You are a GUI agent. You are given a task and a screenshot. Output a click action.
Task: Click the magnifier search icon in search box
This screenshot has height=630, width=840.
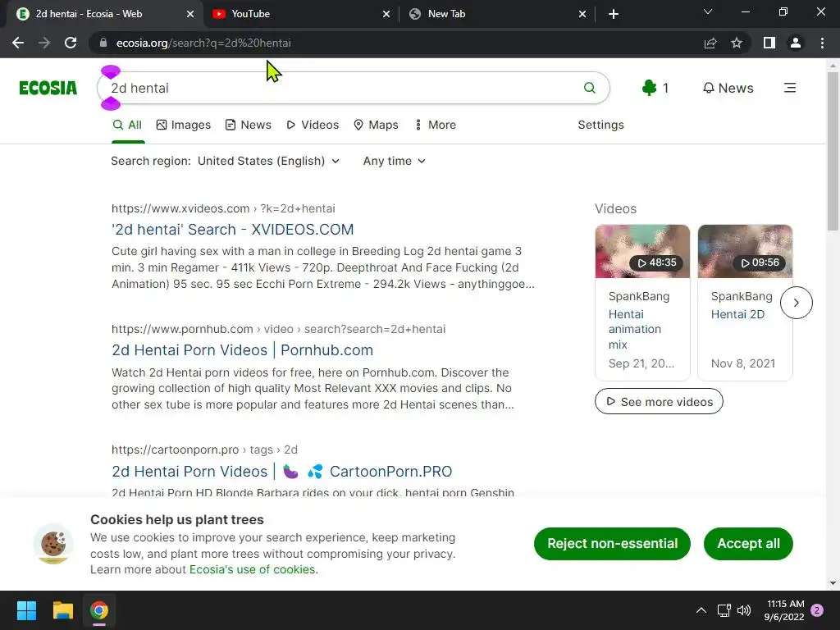(589, 88)
